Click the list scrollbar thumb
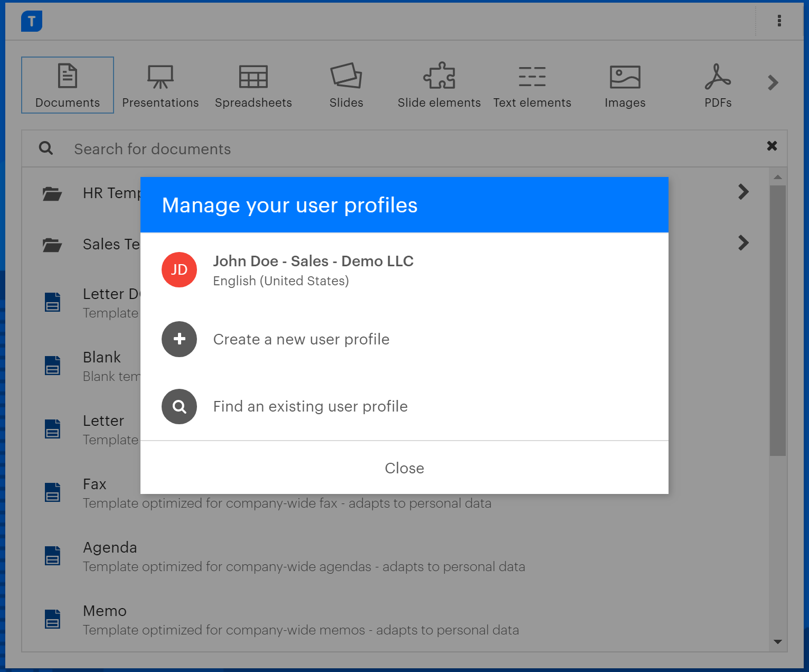 778,320
